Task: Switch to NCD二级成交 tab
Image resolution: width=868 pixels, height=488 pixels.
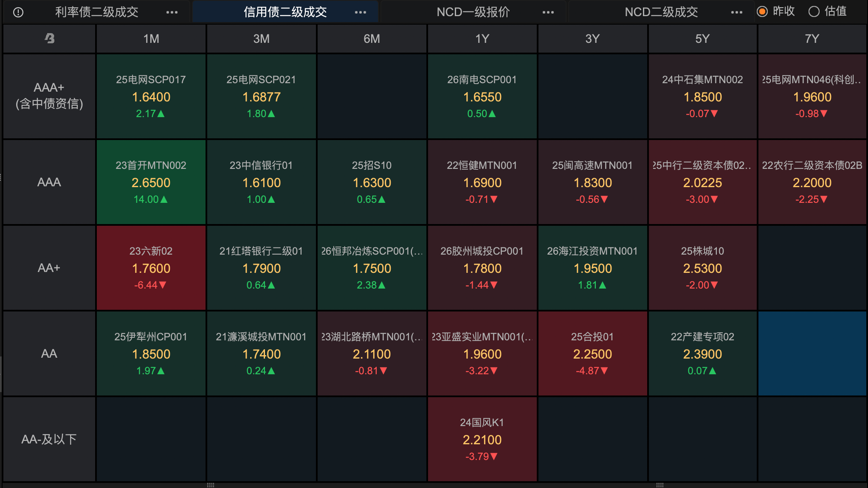Action: tap(661, 12)
